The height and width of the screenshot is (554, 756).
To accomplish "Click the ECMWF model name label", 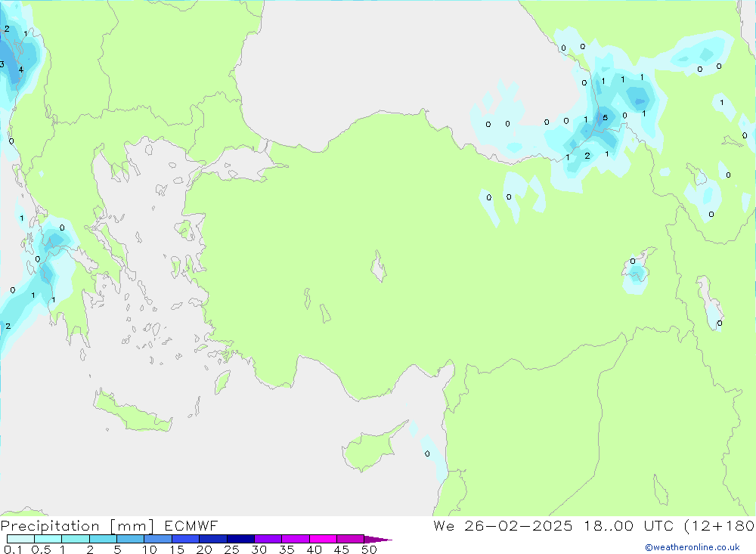I will pos(191,526).
